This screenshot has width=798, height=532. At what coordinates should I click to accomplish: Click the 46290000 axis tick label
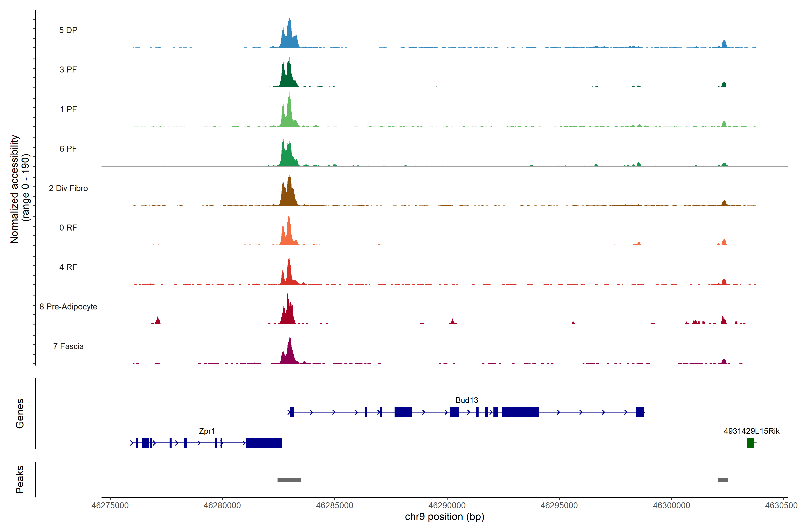tap(447, 506)
